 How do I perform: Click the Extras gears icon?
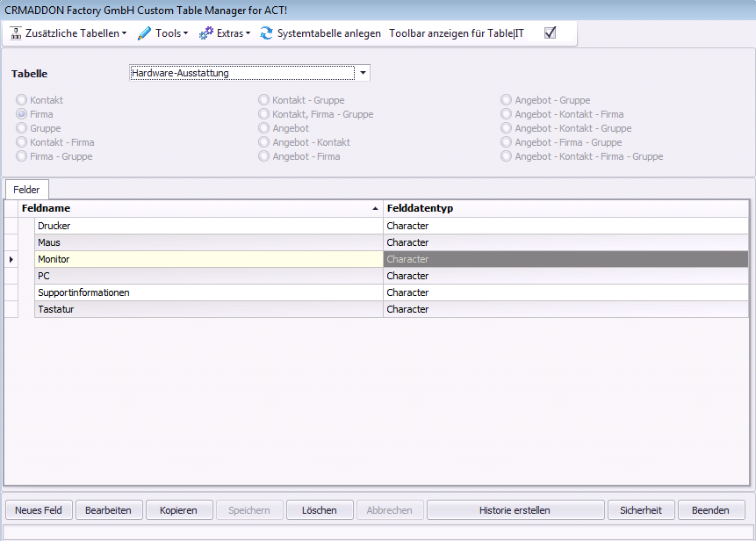pos(205,33)
